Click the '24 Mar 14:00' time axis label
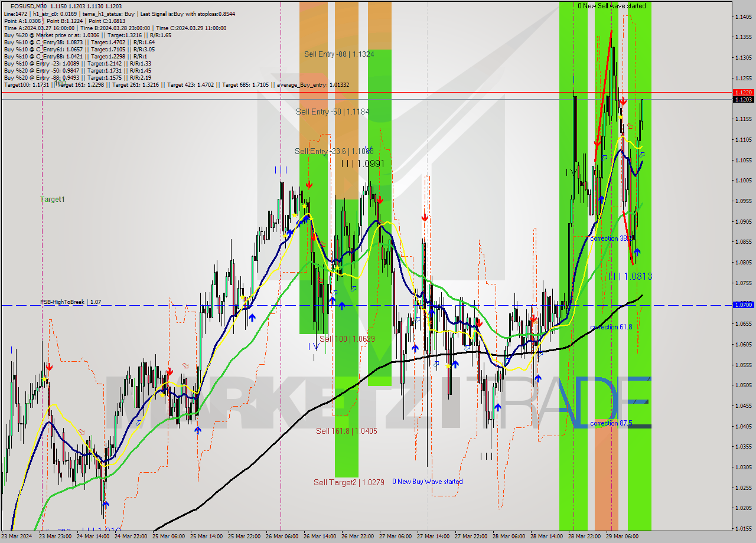 (94, 537)
